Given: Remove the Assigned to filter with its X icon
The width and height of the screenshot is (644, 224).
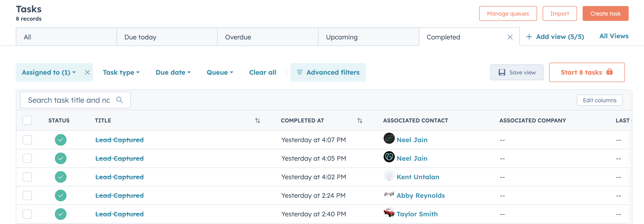Looking at the screenshot, I should tap(87, 72).
